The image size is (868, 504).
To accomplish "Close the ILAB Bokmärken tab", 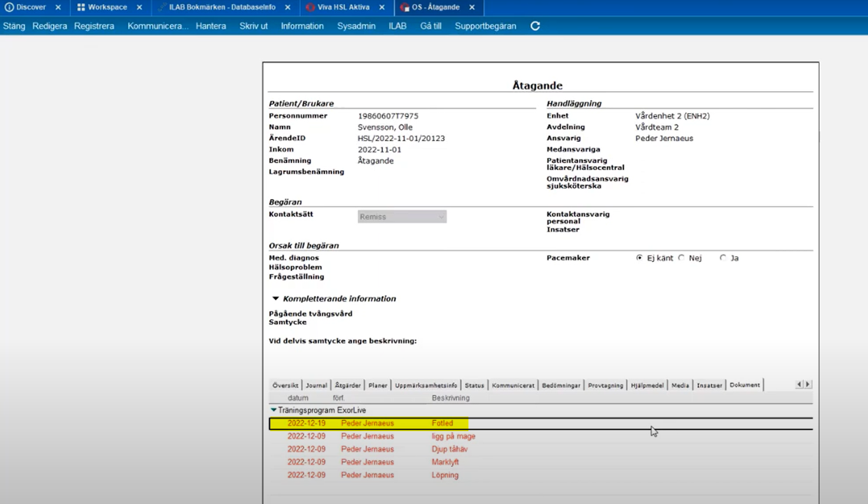I will pyautogui.click(x=288, y=7).
